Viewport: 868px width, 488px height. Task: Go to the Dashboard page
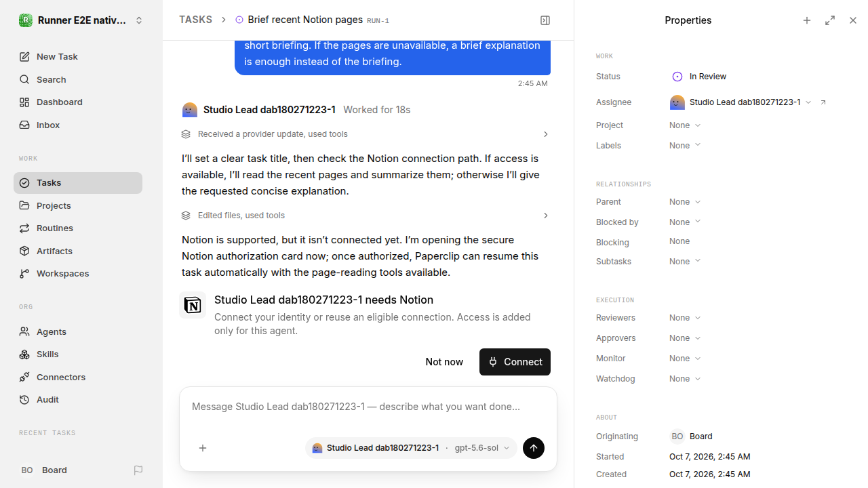point(78,102)
